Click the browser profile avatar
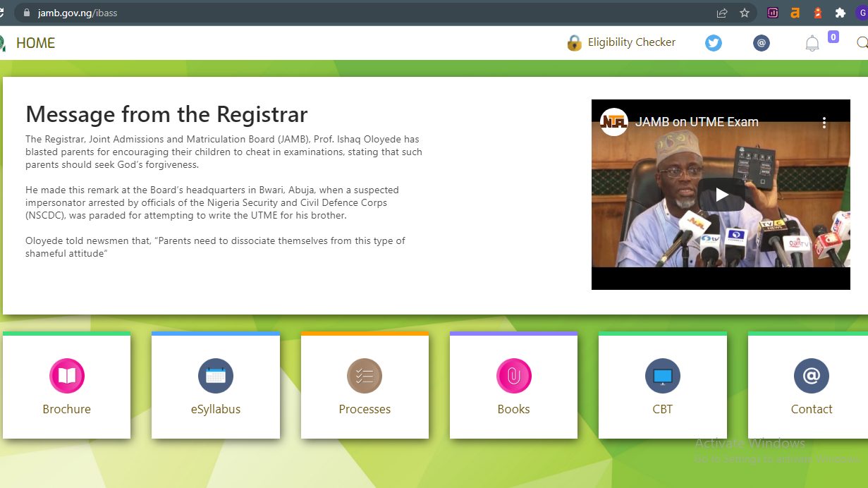The height and width of the screenshot is (488, 868). pyautogui.click(x=862, y=12)
